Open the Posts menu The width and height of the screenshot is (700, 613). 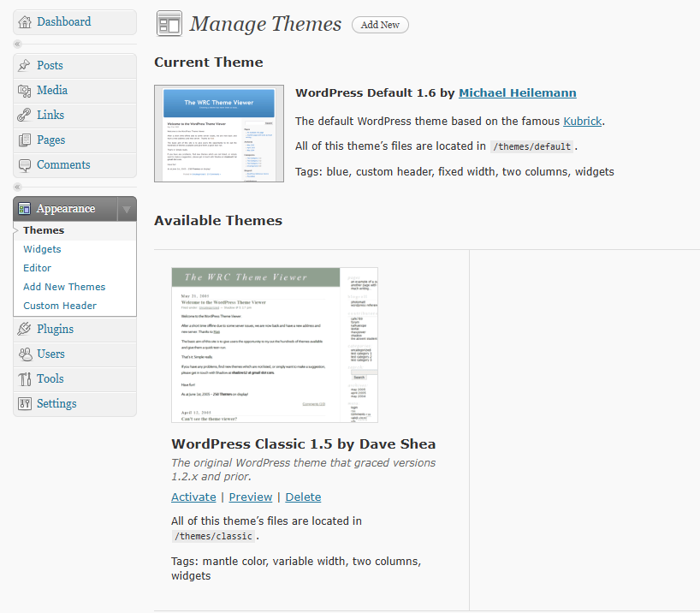click(x=50, y=66)
